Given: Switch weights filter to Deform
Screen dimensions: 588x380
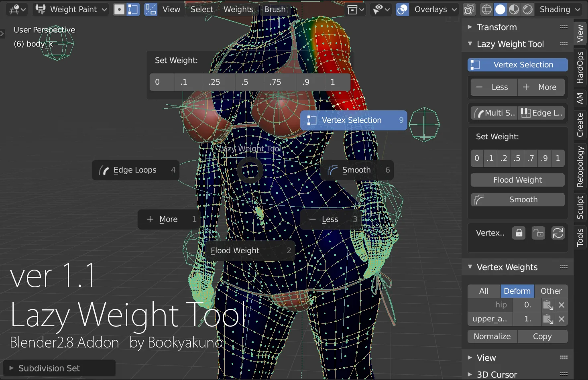Looking at the screenshot, I should click(x=517, y=291).
